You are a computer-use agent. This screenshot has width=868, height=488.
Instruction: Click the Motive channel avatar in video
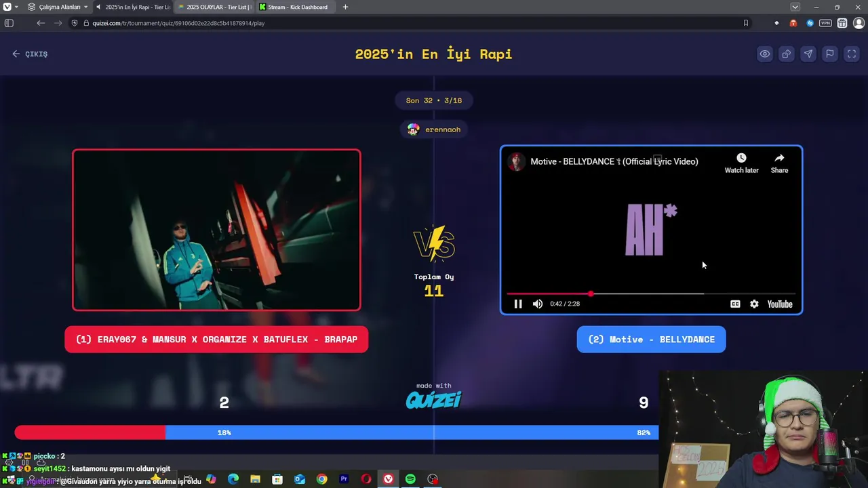pyautogui.click(x=516, y=161)
